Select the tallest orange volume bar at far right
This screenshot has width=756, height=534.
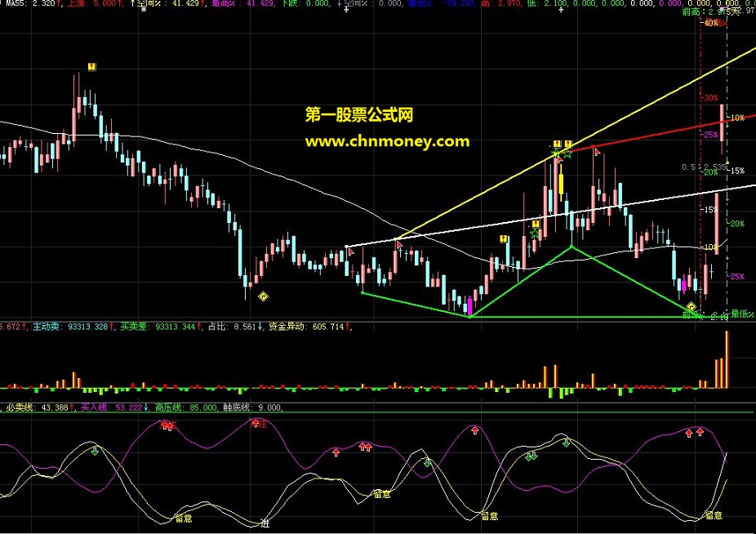click(x=727, y=359)
